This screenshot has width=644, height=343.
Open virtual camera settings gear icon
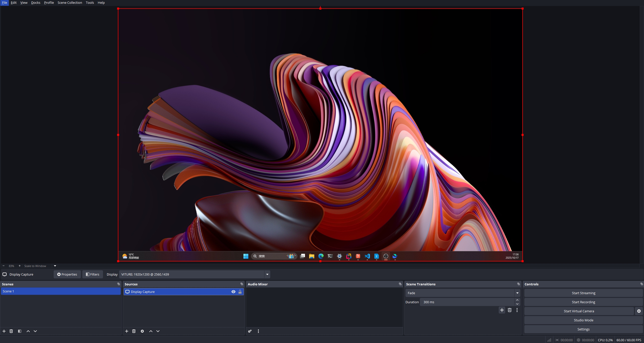coord(639,311)
